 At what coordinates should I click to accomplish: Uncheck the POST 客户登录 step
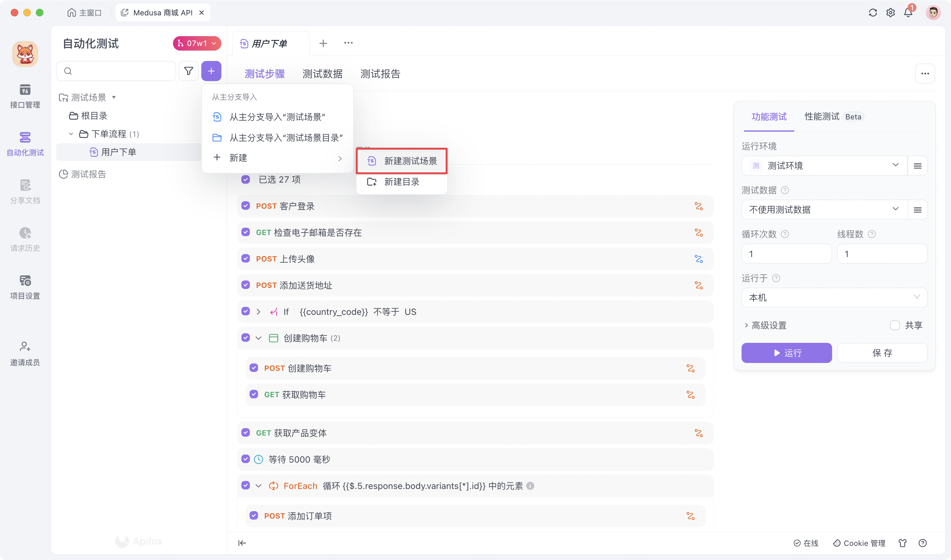point(246,206)
